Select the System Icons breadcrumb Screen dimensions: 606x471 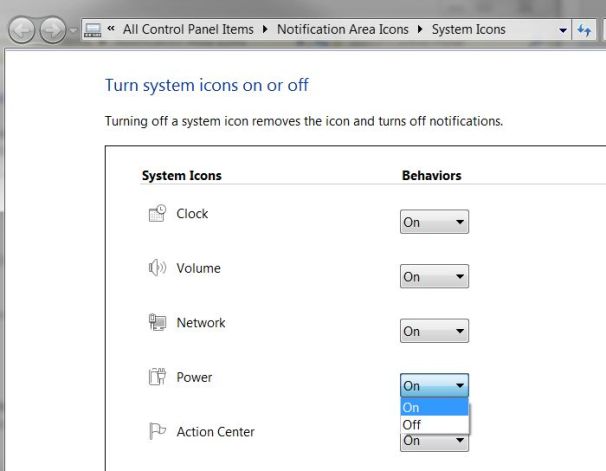tap(468, 29)
